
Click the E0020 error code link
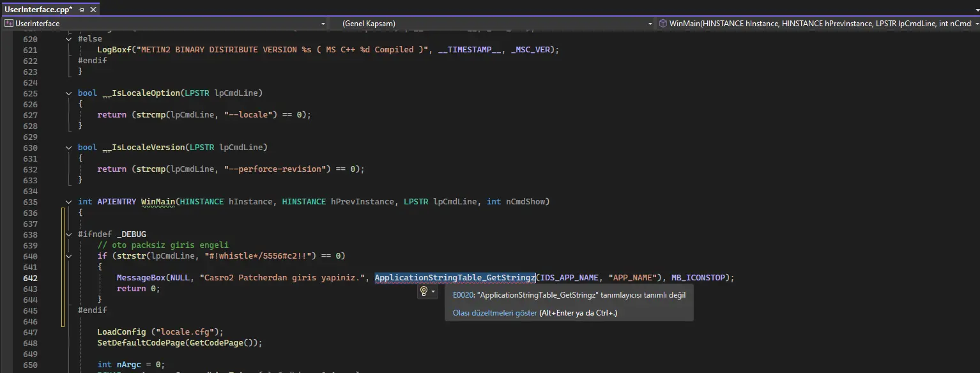point(463,295)
